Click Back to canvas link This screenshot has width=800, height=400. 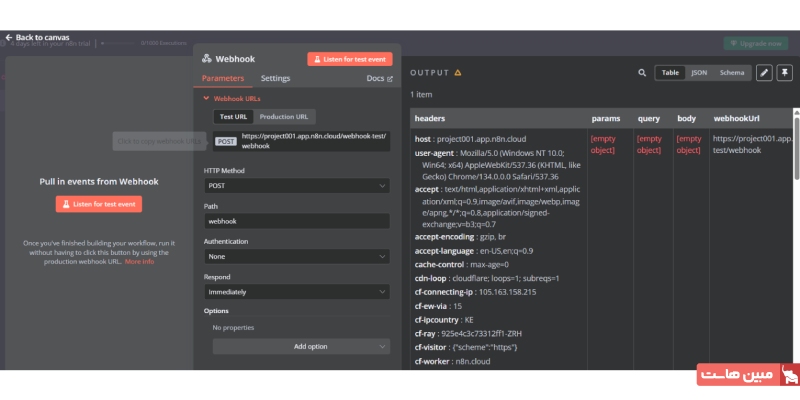pyautogui.click(x=37, y=37)
